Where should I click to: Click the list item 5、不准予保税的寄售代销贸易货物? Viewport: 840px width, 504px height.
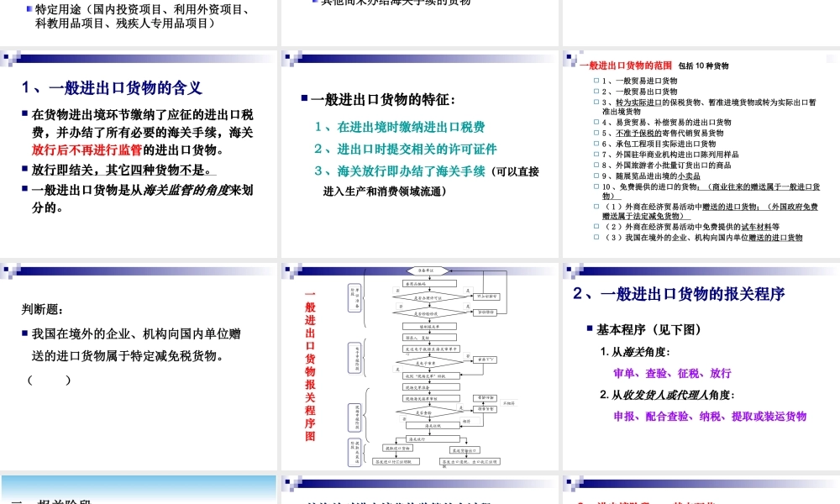coord(663,134)
